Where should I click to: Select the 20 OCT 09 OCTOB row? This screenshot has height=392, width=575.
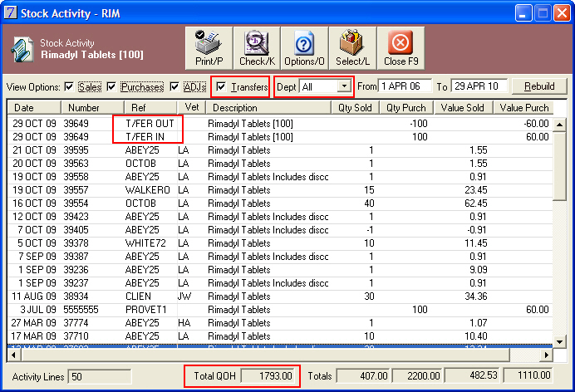[280, 164]
